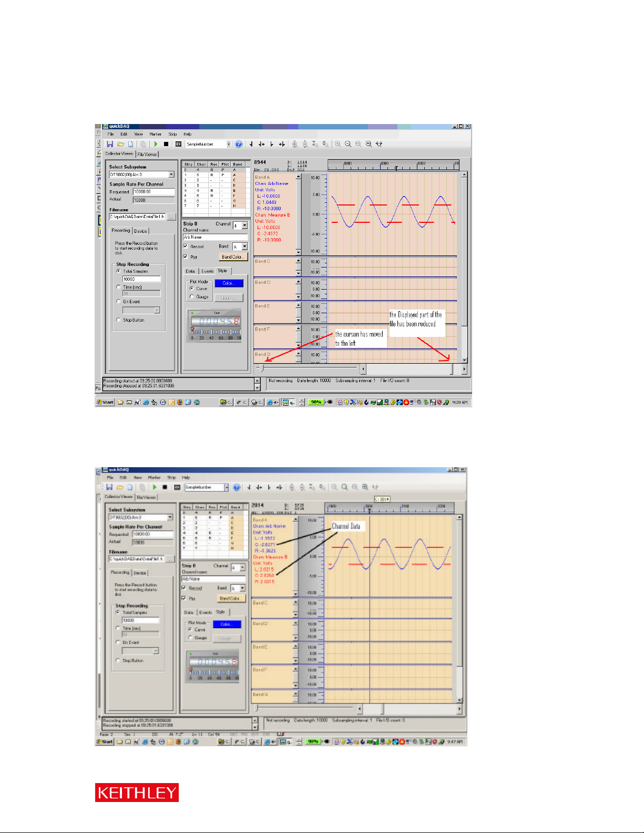Switch to Data tab, lower window
Screen dimensions: 644x833
click(x=189, y=612)
